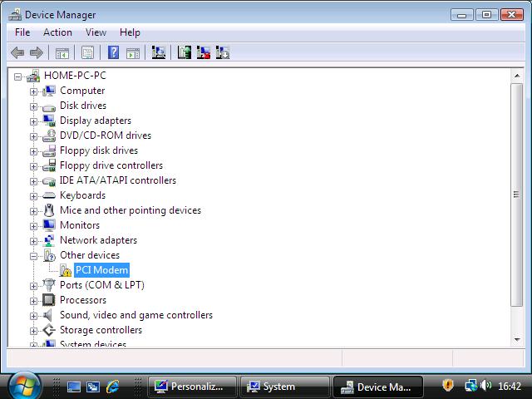Collapse the HOME-PC-PC root node
The width and height of the screenshot is (532, 399).
tap(17, 76)
